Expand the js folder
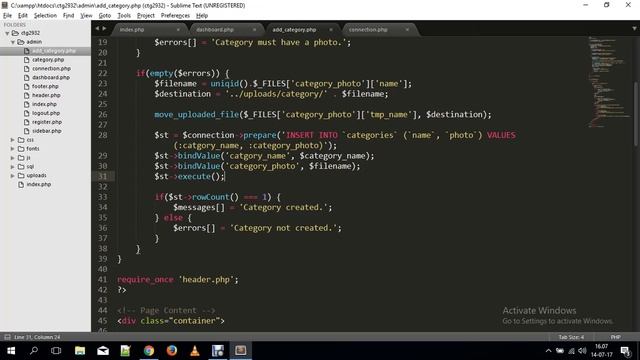Screen dimensions: 640x360 13,158
